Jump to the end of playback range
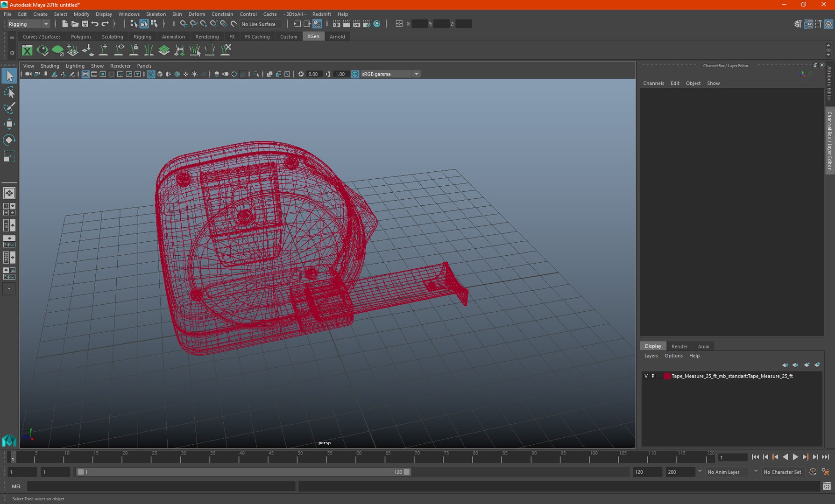The height and width of the screenshot is (504, 835). [x=825, y=457]
